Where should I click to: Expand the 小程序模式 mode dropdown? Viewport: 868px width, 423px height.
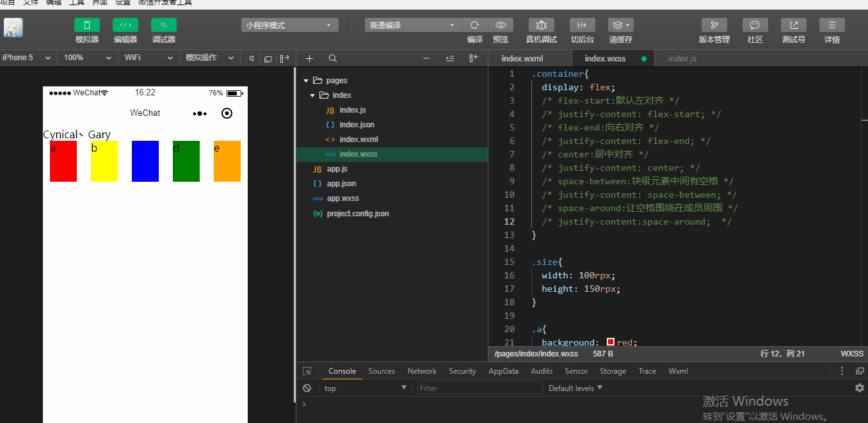coord(290,26)
